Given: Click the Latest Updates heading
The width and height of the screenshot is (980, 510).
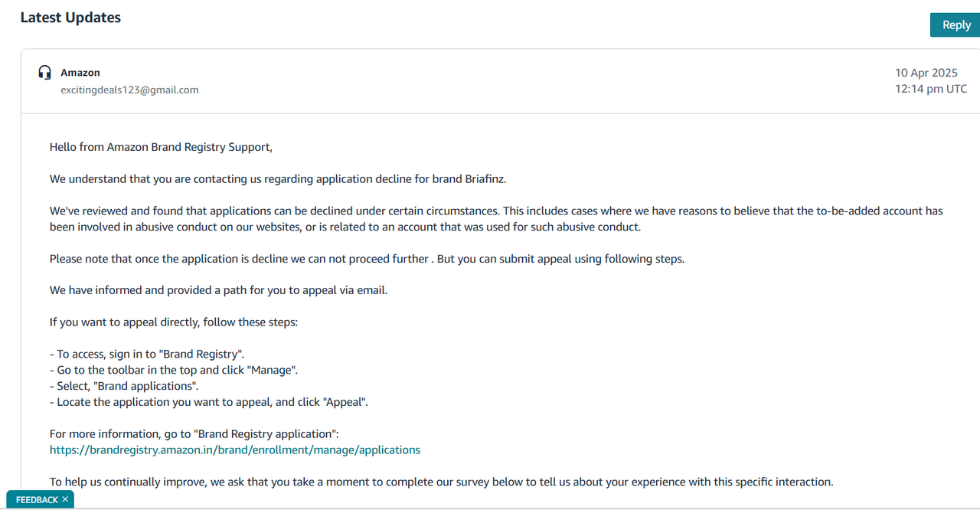Looking at the screenshot, I should [70, 18].
